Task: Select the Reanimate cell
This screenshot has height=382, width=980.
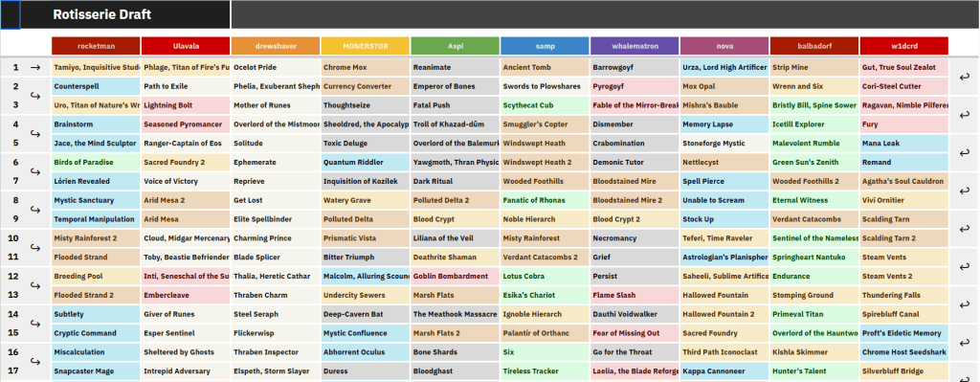Action: coord(456,68)
